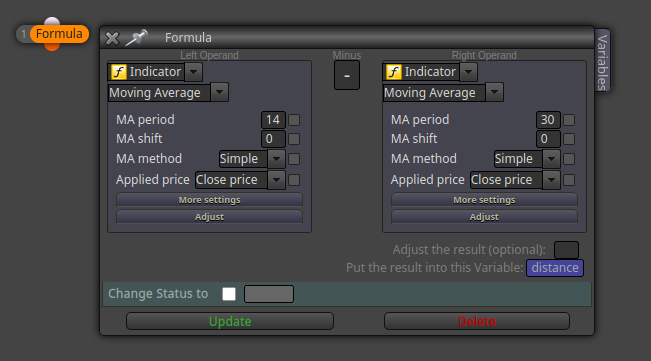Image resolution: width=651 pixels, height=361 pixels.
Task: Select the orange Formula block node
Action: (59, 34)
